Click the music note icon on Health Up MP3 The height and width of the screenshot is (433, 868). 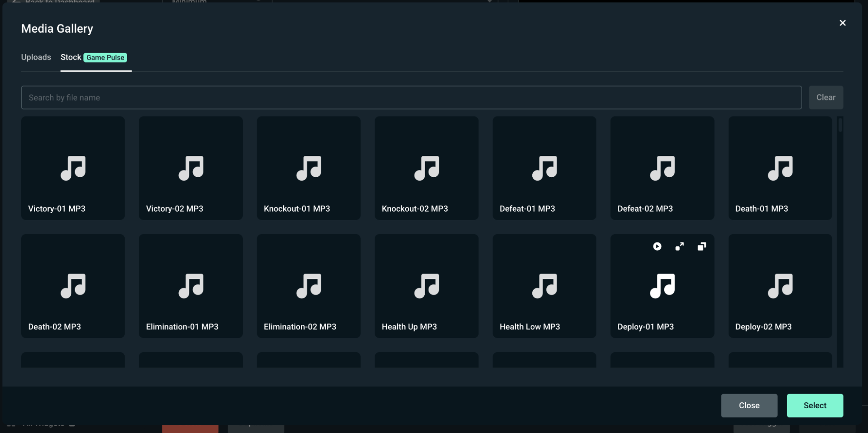[426, 286]
